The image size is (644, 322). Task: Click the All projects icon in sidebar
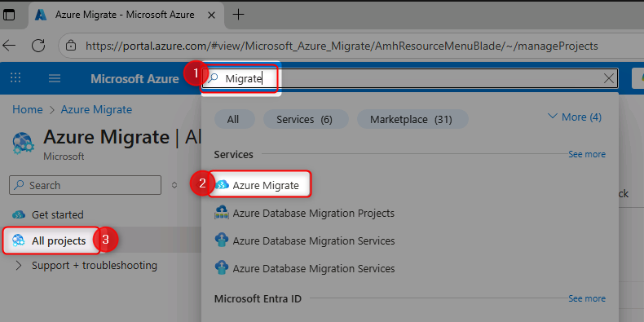[19, 240]
